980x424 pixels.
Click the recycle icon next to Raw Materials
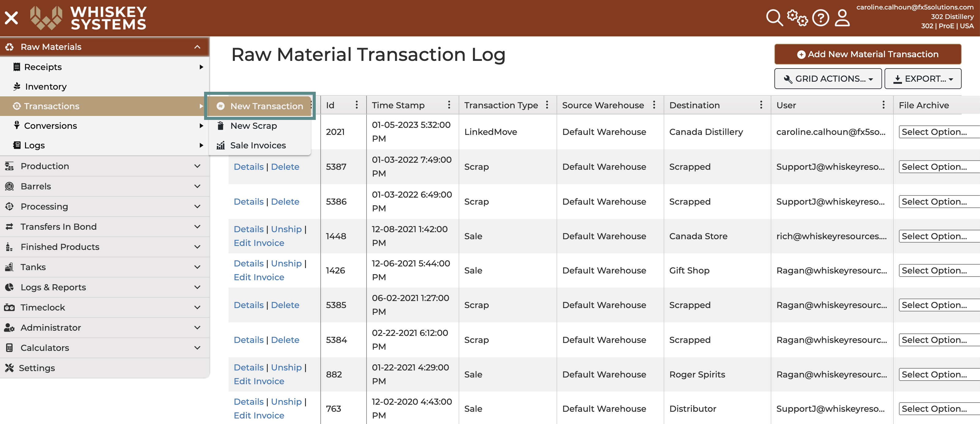9,46
